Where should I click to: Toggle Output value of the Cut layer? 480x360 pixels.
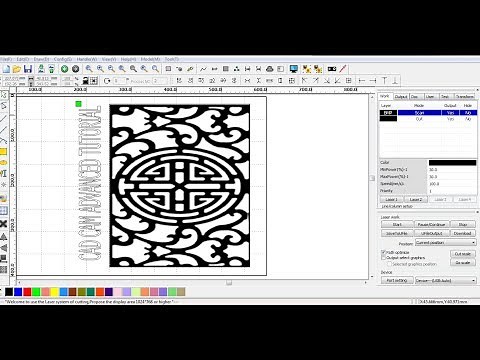(450, 119)
